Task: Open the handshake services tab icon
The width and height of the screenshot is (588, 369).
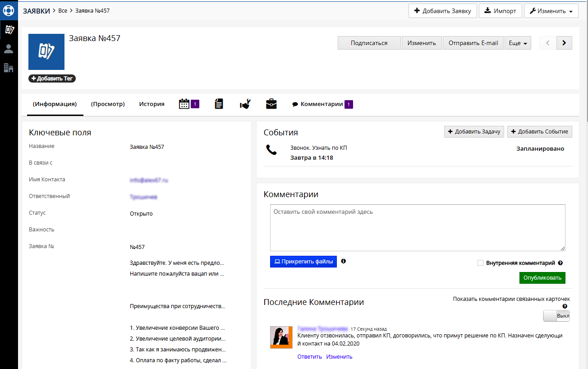Action: pos(245,104)
